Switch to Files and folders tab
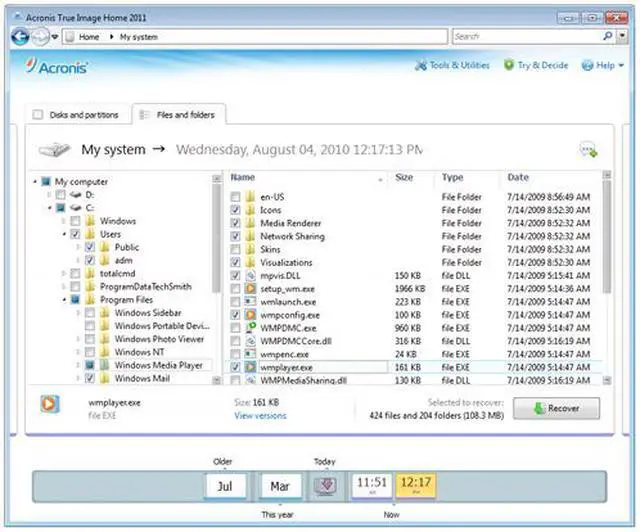The width and height of the screenshot is (640, 532). point(178,115)
